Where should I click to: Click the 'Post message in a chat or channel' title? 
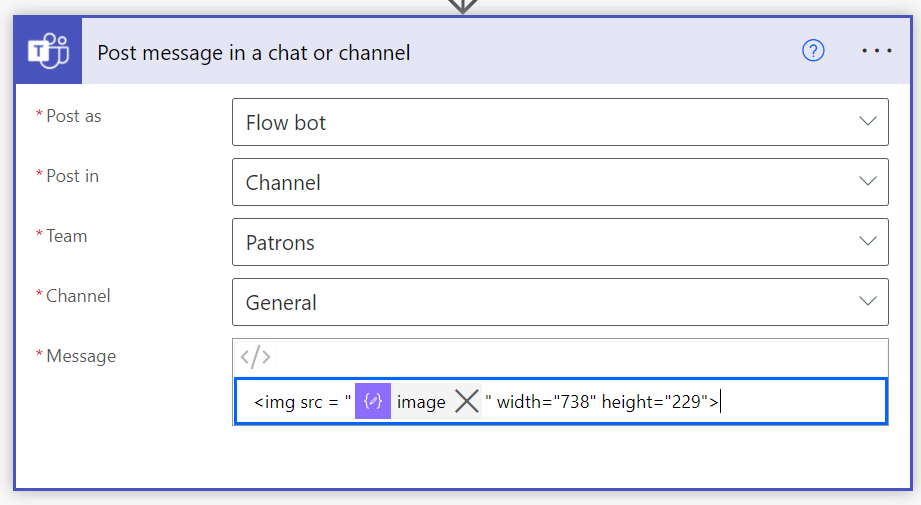tap(254, 52)
